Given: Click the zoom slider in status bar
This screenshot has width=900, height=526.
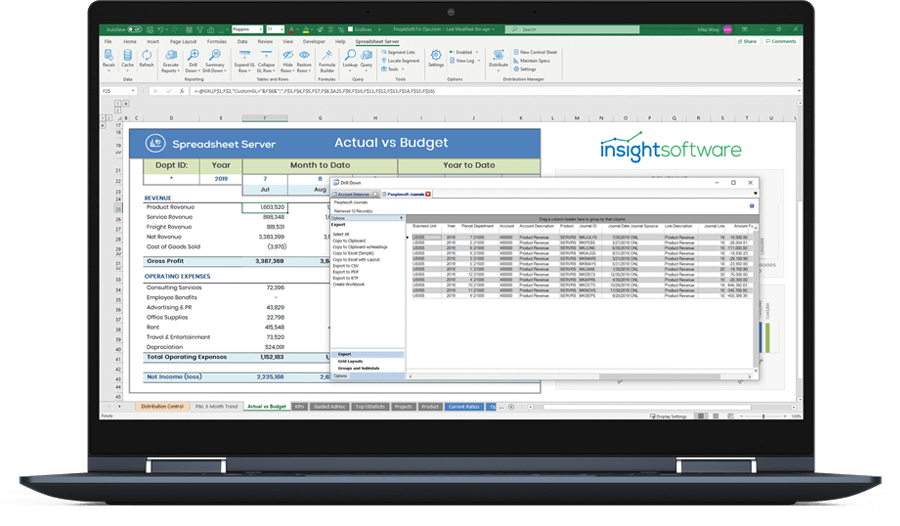Looking at the screenshot, I should [763, 416].
